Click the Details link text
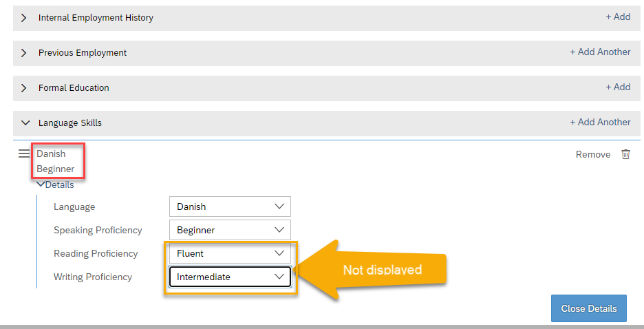Image resolution: width=644 pixels, height=329 pixels. click(60, 185)
